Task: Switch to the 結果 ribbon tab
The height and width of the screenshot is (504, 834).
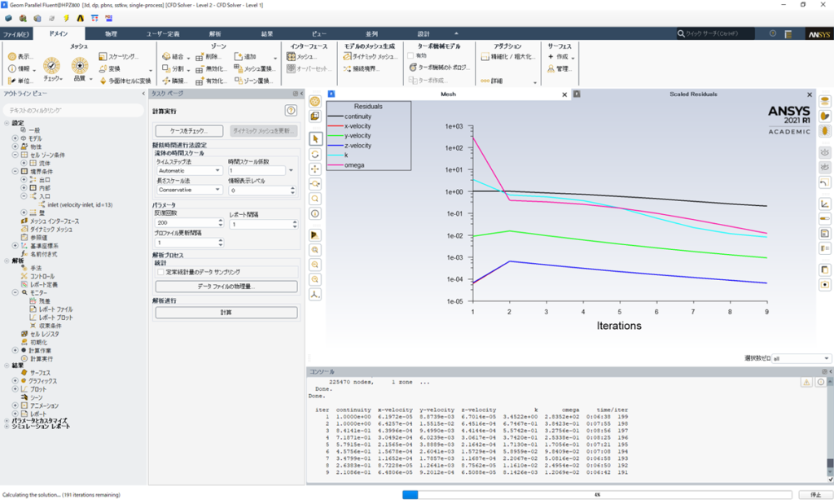Action: pyautogui.click(x=267, y=34)
